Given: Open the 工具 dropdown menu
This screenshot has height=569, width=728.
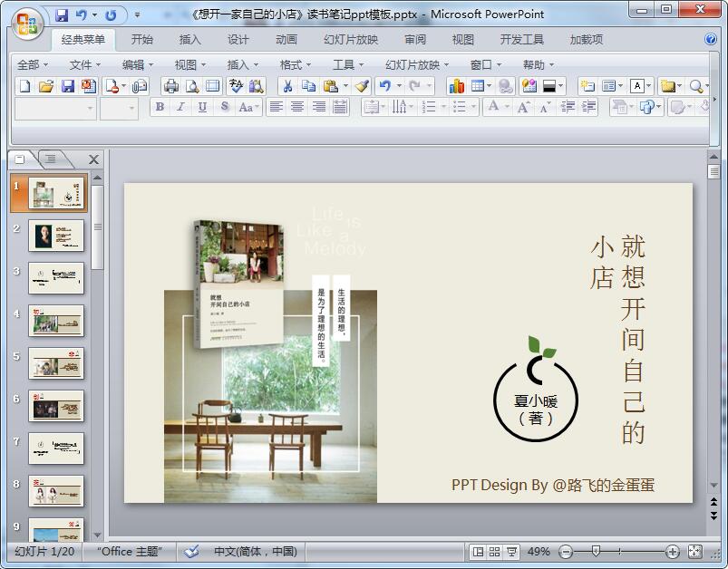Looking at the screenshot, I should tap(348, 65).
